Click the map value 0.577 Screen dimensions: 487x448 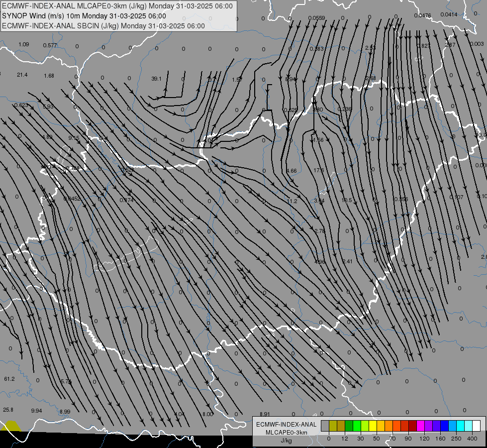click(x=50, y=45)
